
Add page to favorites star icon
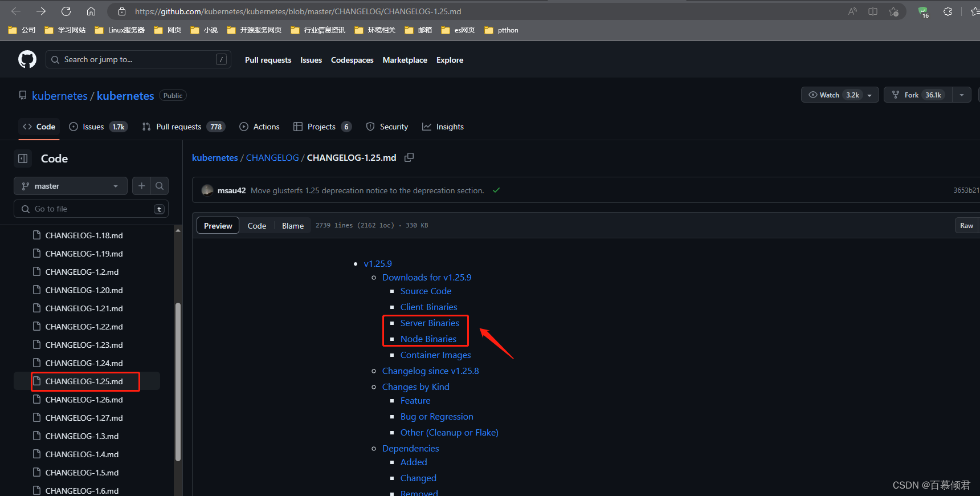pyautogui.click(x=894, y=11)
